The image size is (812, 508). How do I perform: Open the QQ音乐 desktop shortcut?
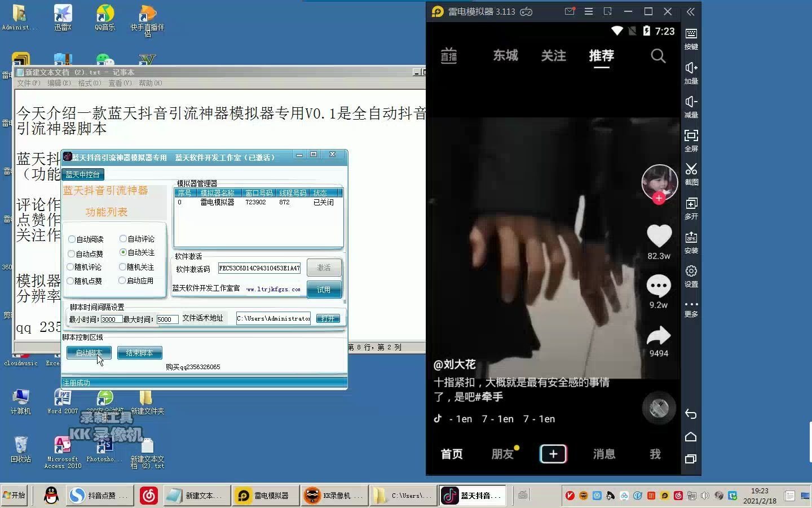point(105,17)
